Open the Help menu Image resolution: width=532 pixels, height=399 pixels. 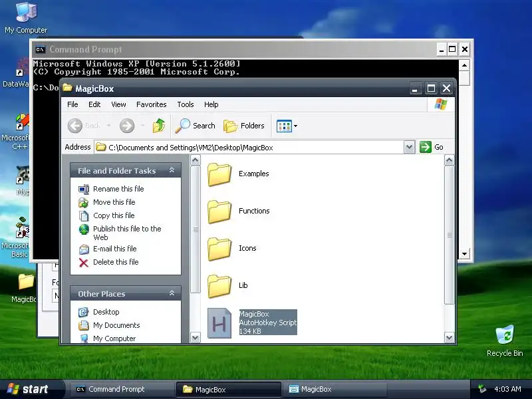pos(211,104)
